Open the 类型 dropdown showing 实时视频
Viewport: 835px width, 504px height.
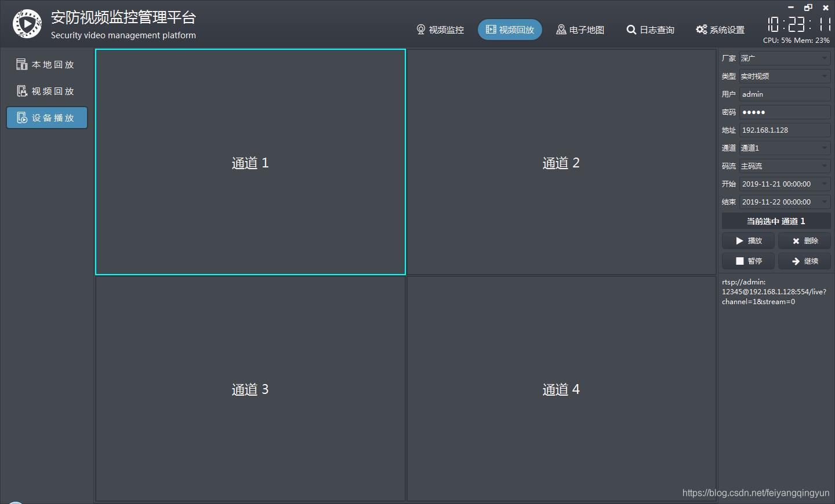(x=785, y=76)
